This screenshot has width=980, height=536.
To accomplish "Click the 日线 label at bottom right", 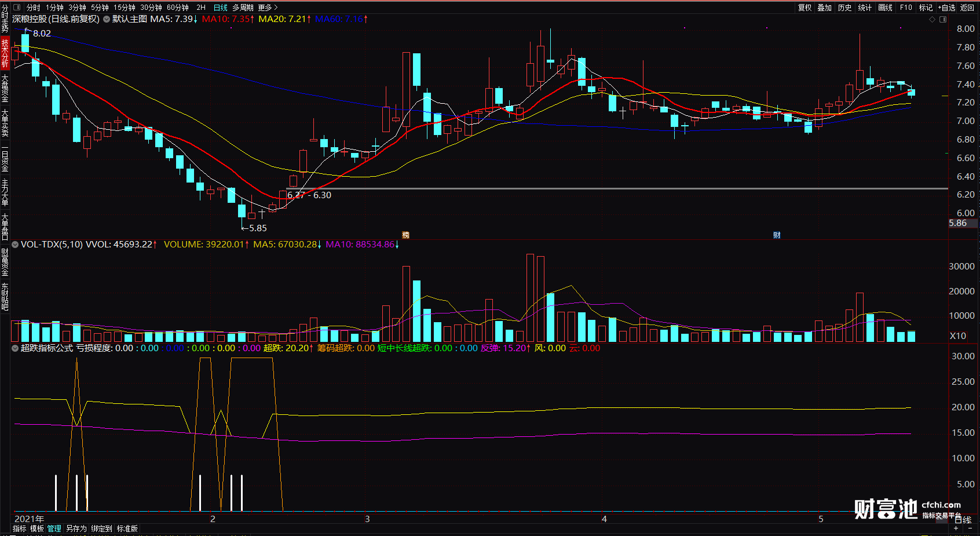I will 963,520.
